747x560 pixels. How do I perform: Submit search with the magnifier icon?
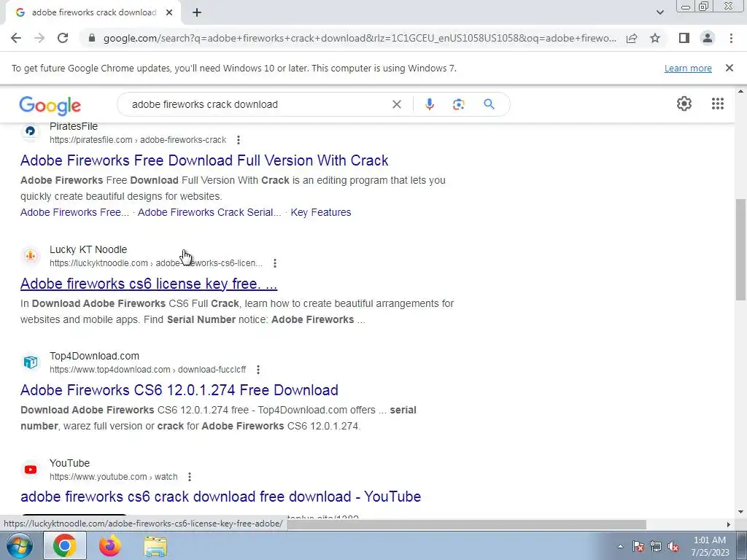click(x=489, y=104)
